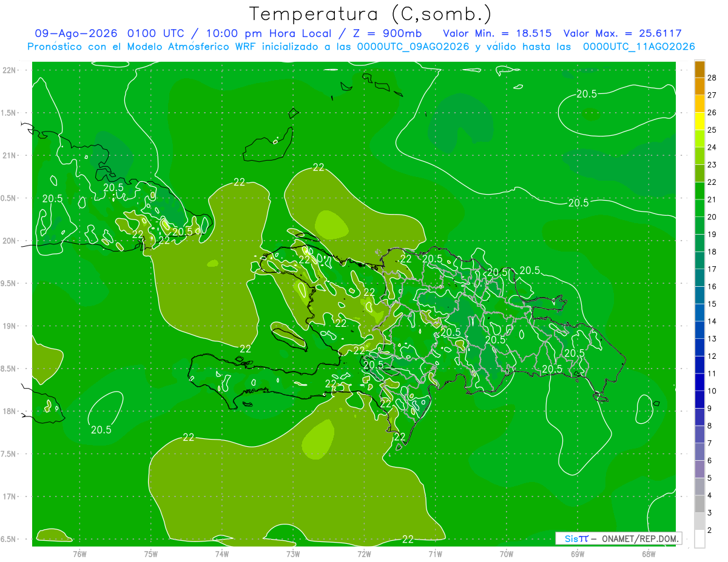Click the '7.5N' latitude axis label
The width and height of the screenshot is (728, 562).
pos(8,454)
